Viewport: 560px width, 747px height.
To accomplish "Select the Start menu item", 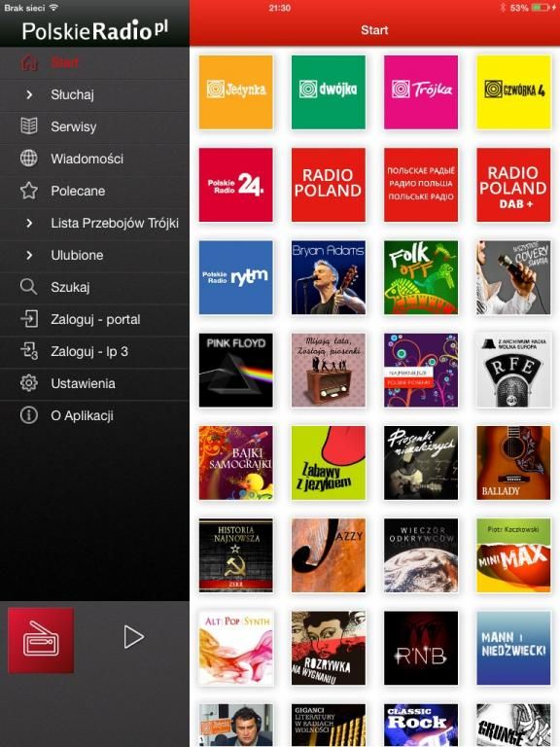I will pyautogui.click(x=94, y=62).
